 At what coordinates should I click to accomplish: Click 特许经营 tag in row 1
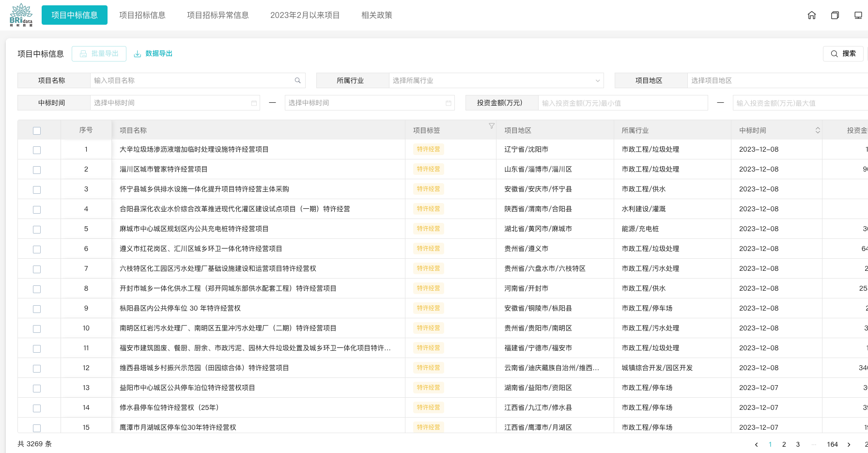click(x=429, y=149)
